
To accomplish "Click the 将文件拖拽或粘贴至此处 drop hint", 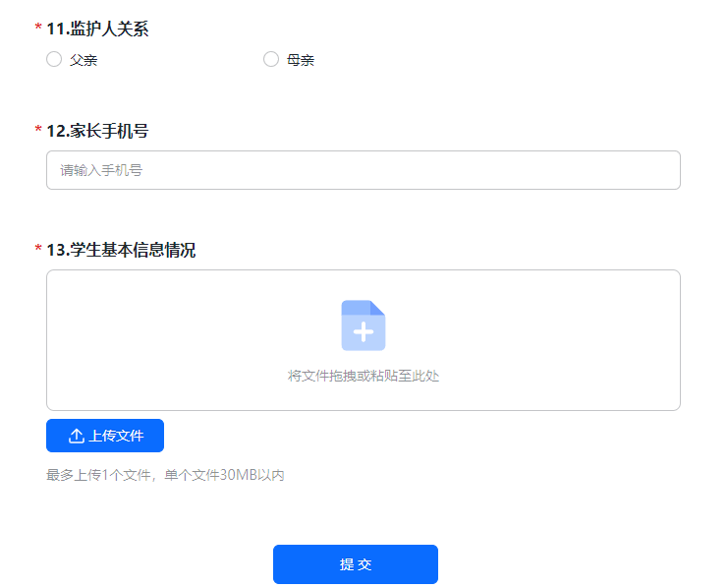I will (x=364, y=377).
